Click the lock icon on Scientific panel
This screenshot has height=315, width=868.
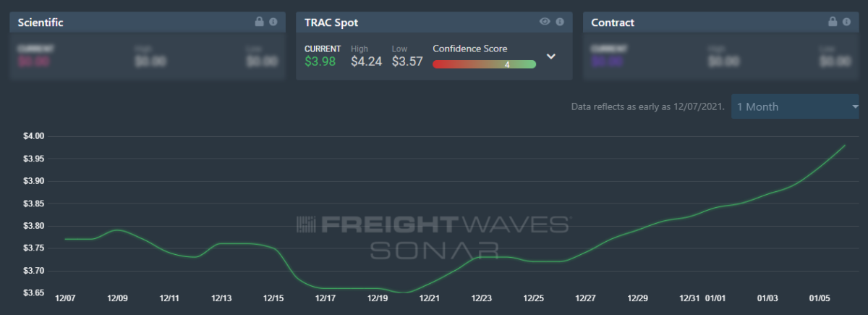(260, 22)
